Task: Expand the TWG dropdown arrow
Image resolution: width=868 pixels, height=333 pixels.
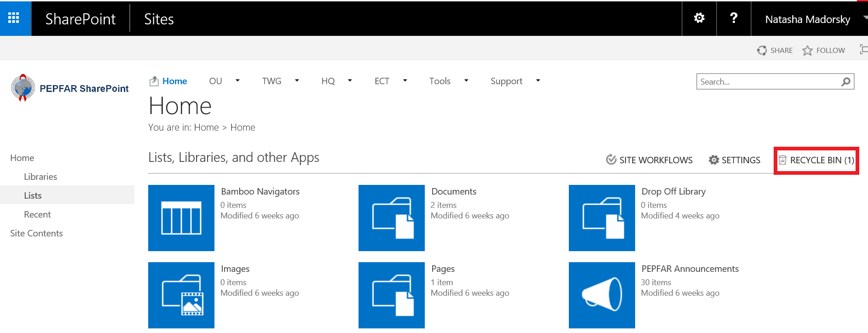Action: pos(297,80)
